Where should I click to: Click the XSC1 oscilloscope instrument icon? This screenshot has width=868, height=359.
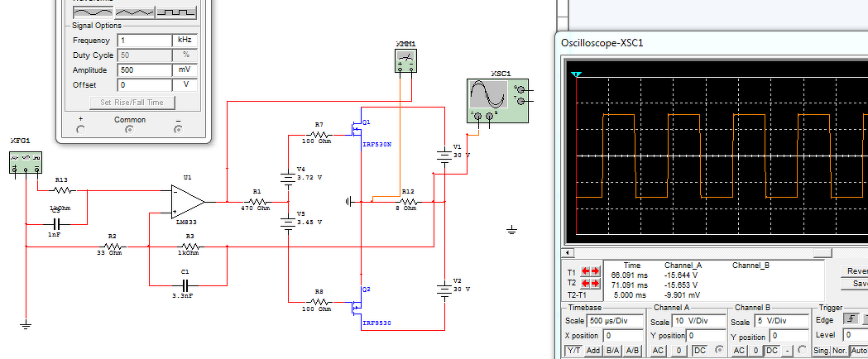point(496,101)
